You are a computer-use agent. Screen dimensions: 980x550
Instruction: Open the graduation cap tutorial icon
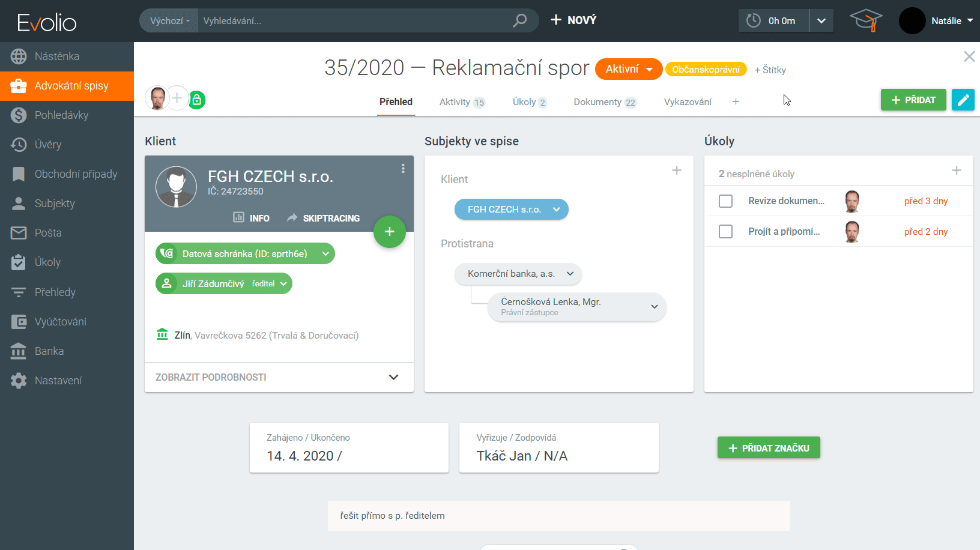tap(865, 20)
